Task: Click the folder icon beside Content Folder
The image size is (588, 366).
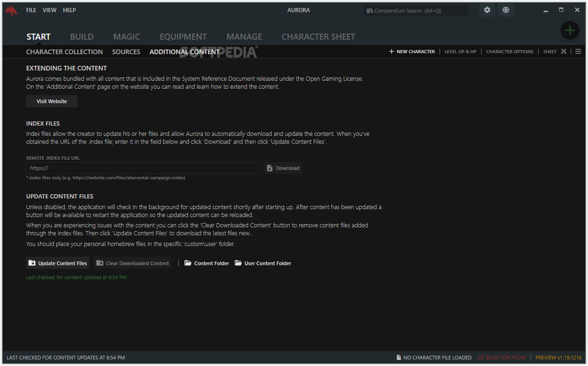Action: (188, 263)
